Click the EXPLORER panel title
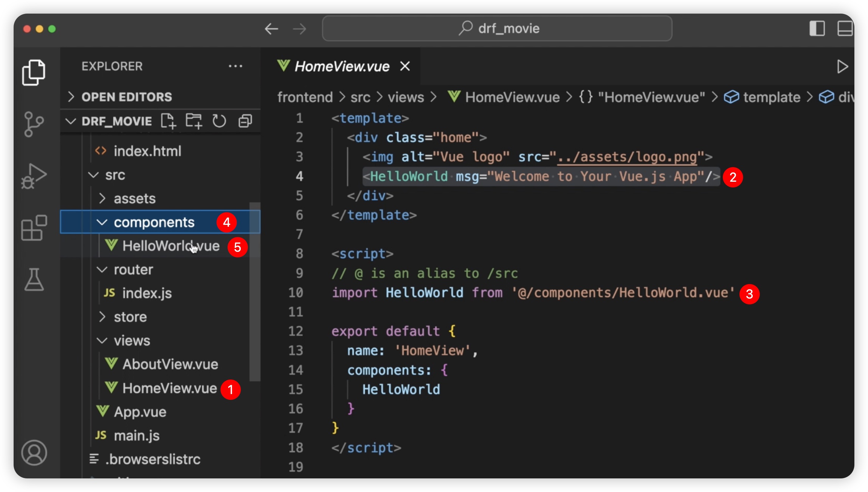The image size is (868, 492). pos(112,66)
